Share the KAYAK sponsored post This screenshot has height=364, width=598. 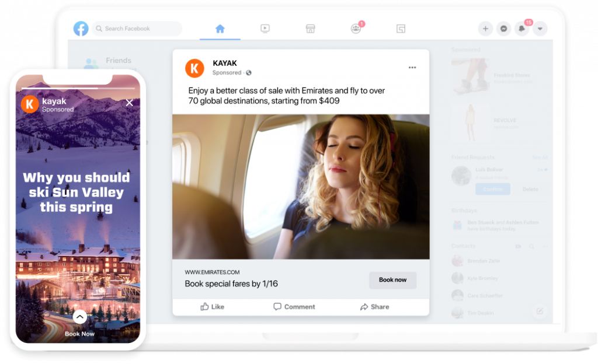(x=374, y=307)
